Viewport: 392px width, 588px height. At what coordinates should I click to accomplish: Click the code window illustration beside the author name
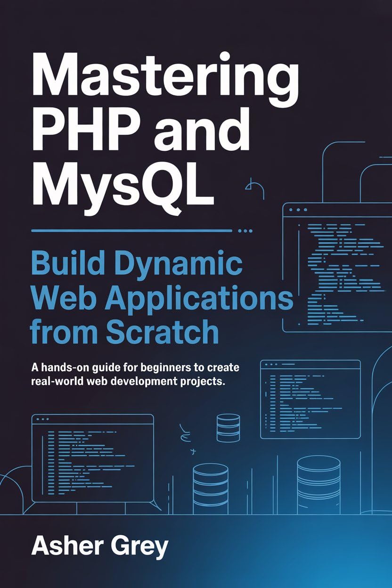[x=93, y=458]
